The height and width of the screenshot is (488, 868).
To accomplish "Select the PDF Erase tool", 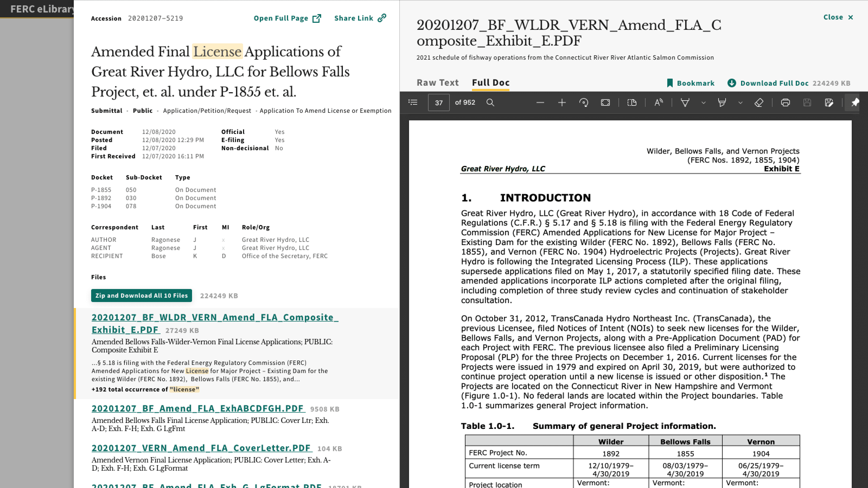I will click(759, 102).
